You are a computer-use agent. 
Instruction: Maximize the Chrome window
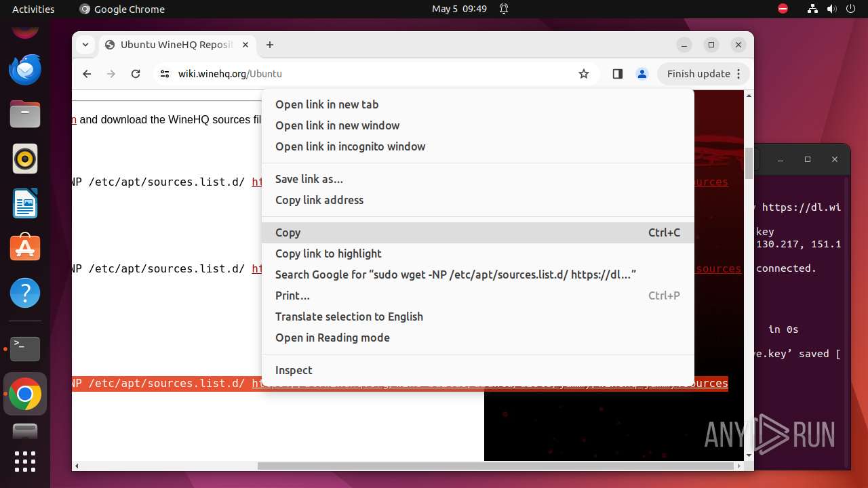pos(711,45)
